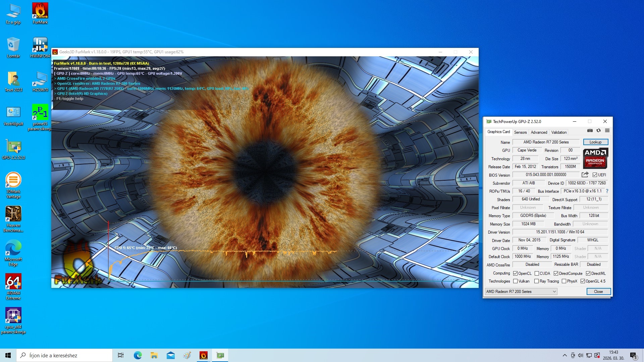The image size is (644, 362).
Task: Click the Lookup button
Action: (595, 142)
